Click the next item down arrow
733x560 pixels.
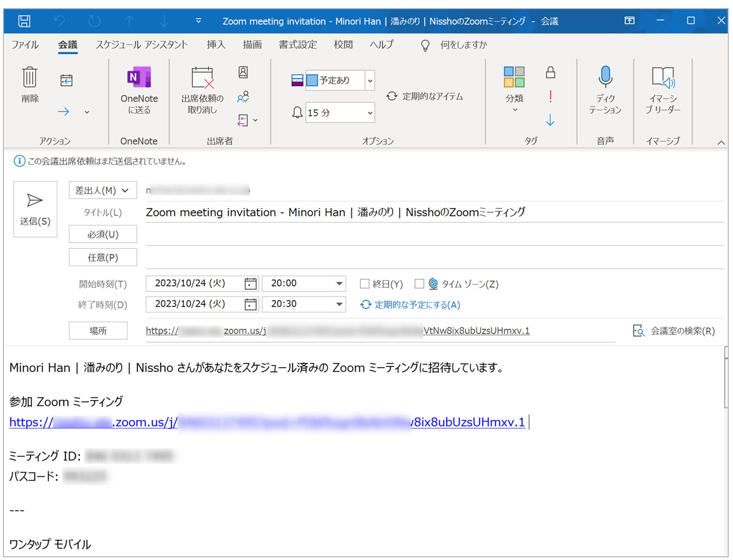point(164,21)
